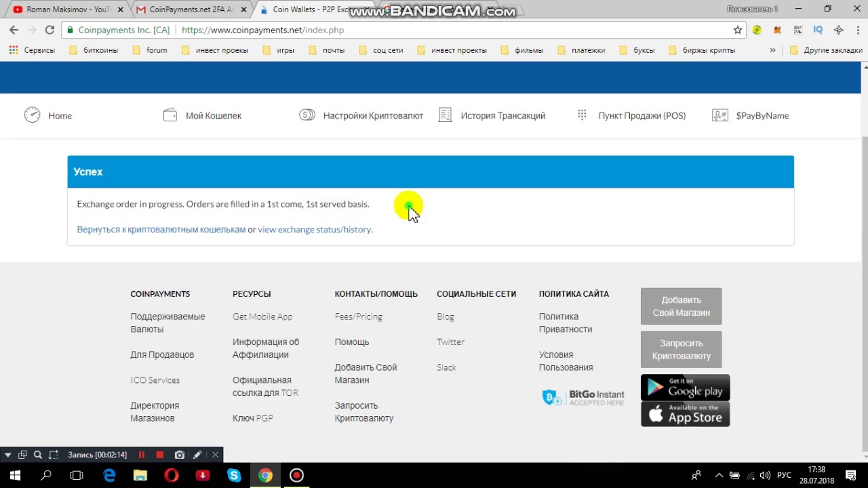Open Настройки Криптовалют menu item

coord(373,116)
